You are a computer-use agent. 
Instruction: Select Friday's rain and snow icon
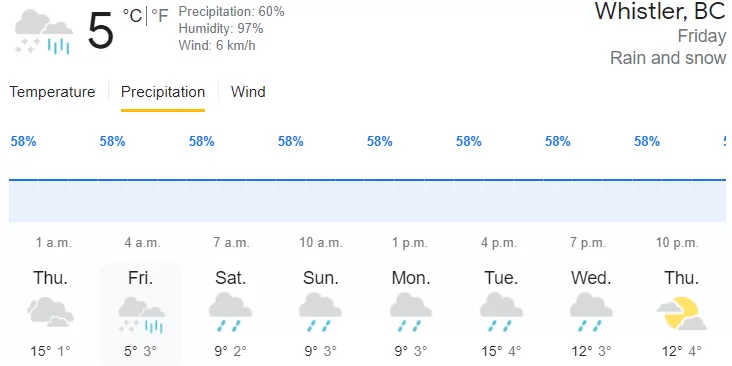[x=141, y=315]
